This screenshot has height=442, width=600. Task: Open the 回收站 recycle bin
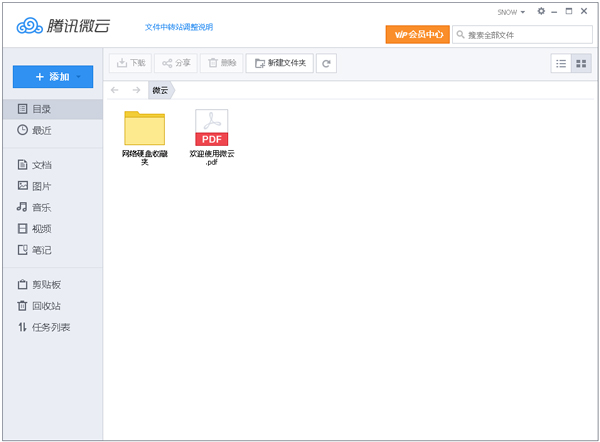pos(46,306)
